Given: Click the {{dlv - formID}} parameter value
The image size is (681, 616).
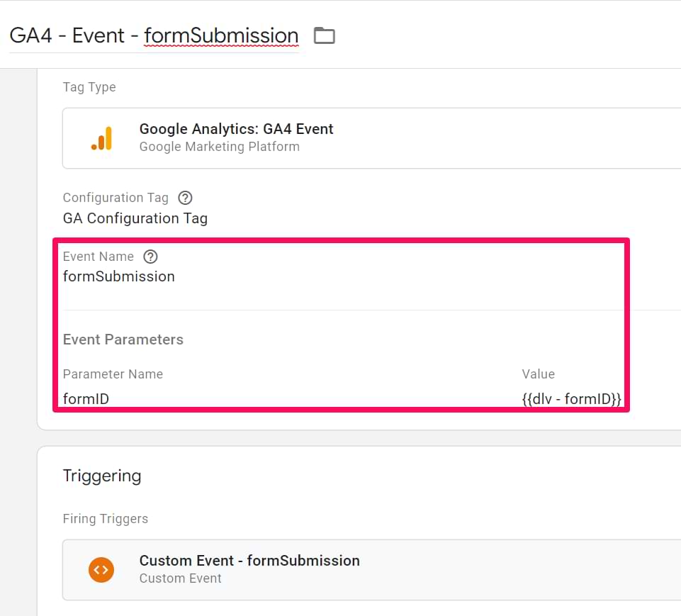Looking at the screenshot, I should coord(571,399).
